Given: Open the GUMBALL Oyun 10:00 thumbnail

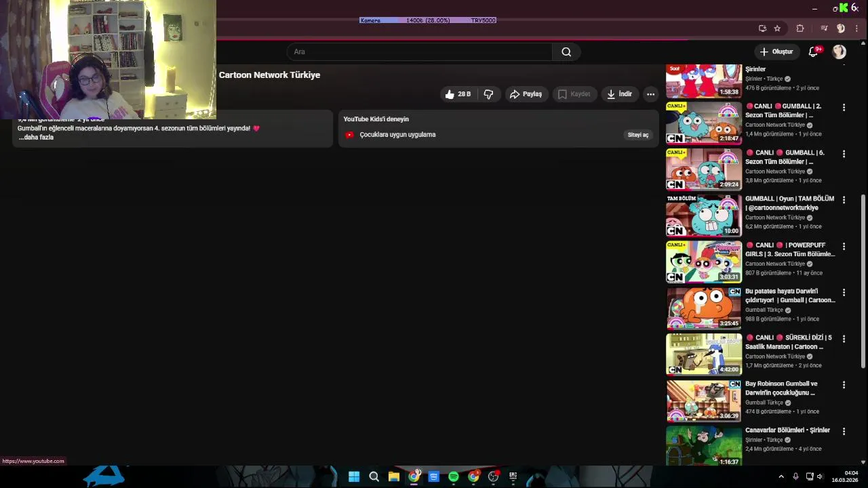Looking at the screenshot, I should click(704, 215).
